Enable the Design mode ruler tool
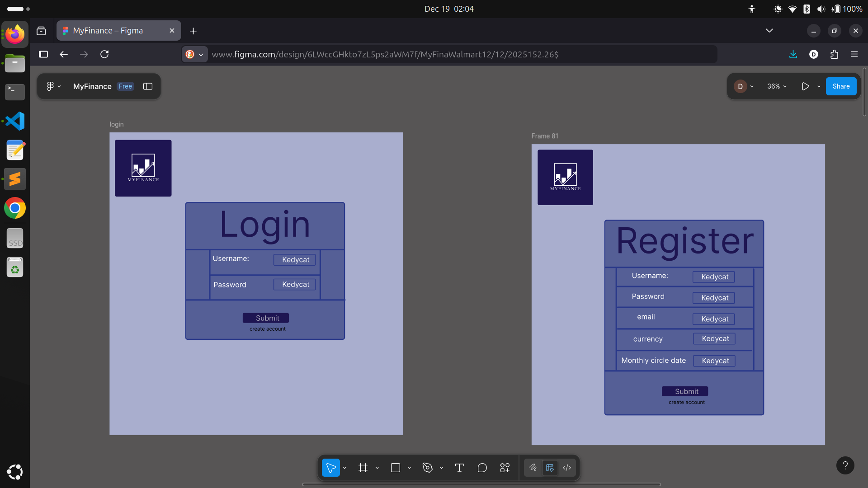This screenshot has height=488, width=868. point(550,468)
